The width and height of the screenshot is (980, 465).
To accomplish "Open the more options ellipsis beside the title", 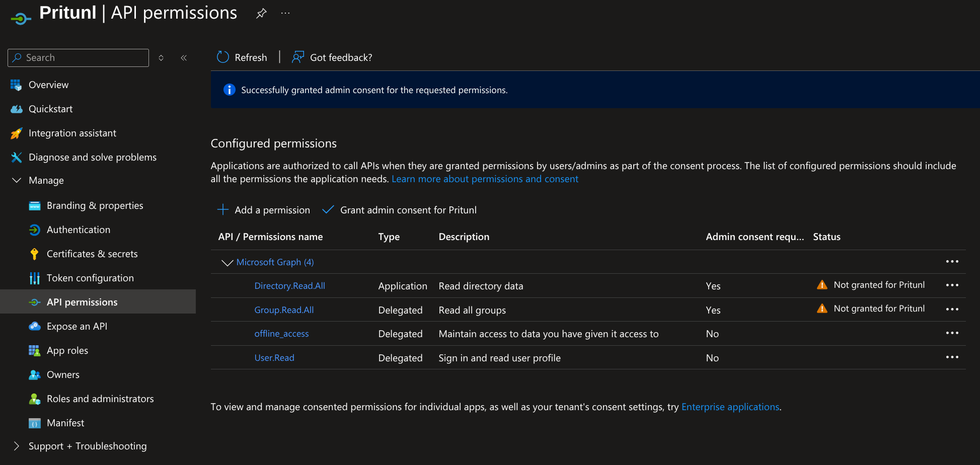I will tap(285, 14).
